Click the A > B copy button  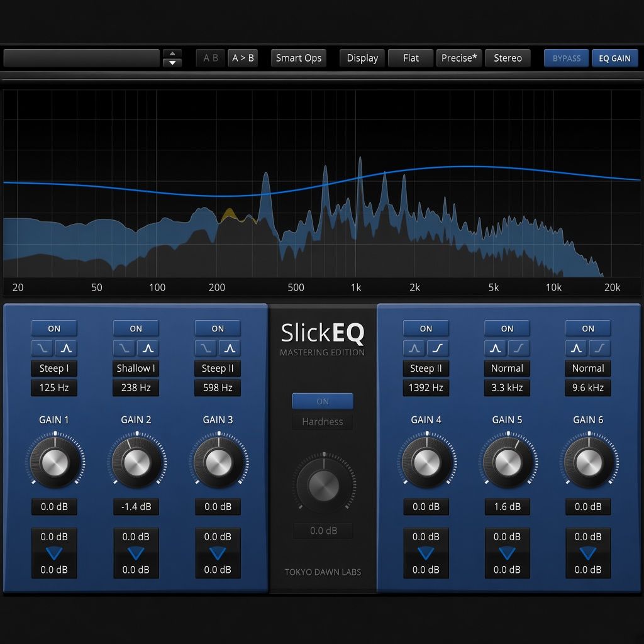(243, 58)
